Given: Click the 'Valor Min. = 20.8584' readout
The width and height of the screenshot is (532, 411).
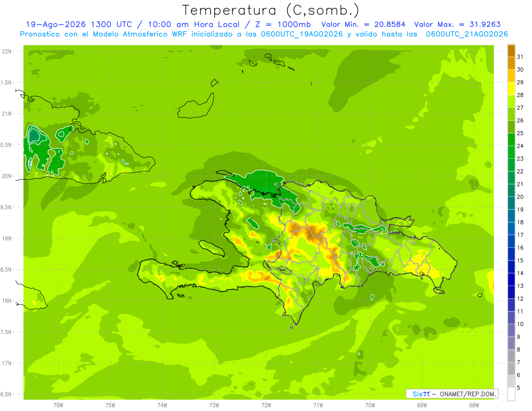Looking at the screenshot, I should click(x=364, y=24).
